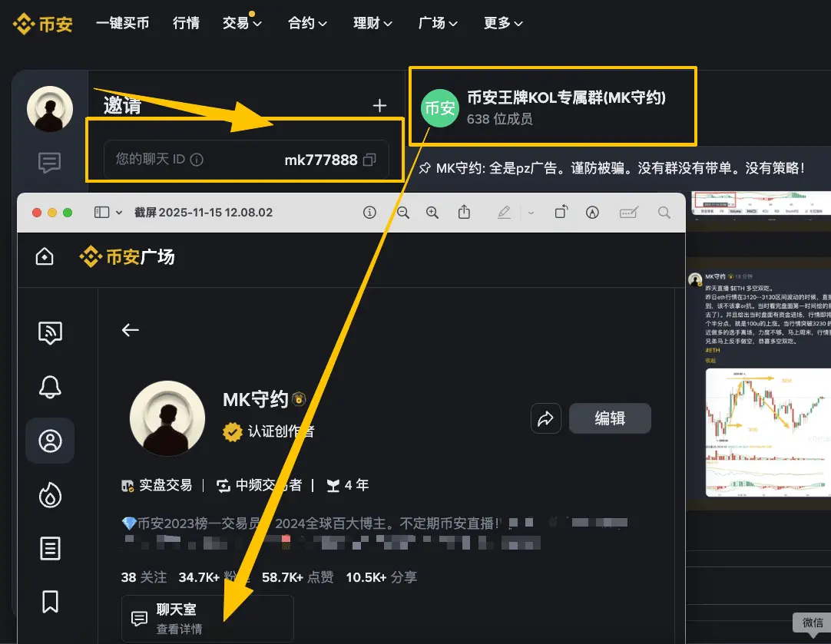Toggle the Preview sidebar view button
Screen dimensions: 831x644
pyautogui.click(x=101, y=213)
